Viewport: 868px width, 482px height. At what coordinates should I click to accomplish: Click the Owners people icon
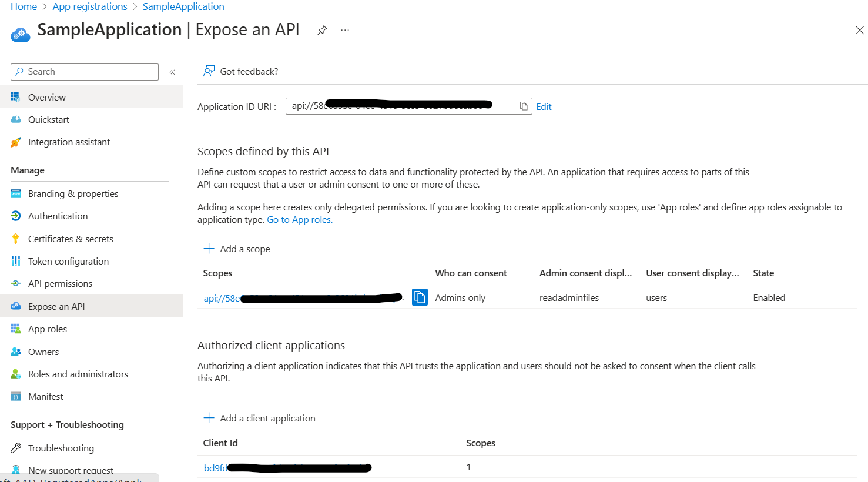[16, 352]
